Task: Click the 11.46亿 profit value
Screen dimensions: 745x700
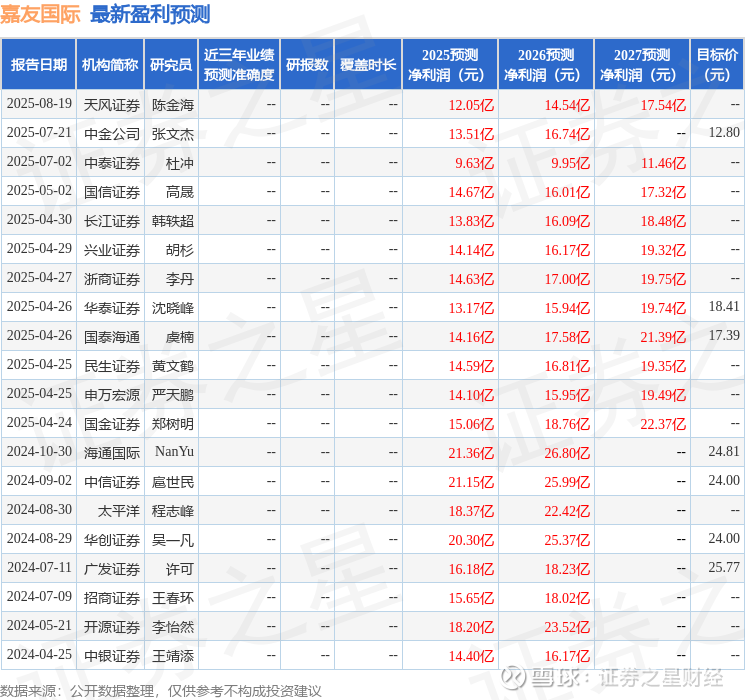Action: tap(663, 163)
